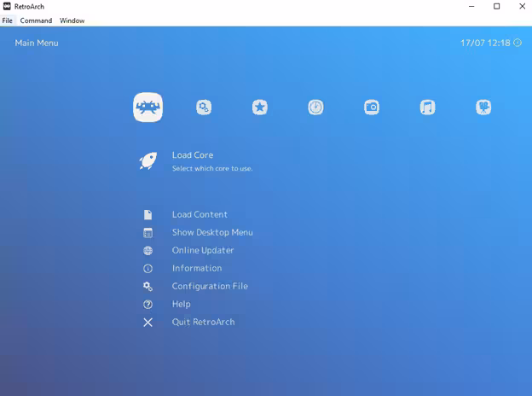Select the RetroArch Main Menu invader icon
This screenshot has height=396, width=532.
click(148, 108)
